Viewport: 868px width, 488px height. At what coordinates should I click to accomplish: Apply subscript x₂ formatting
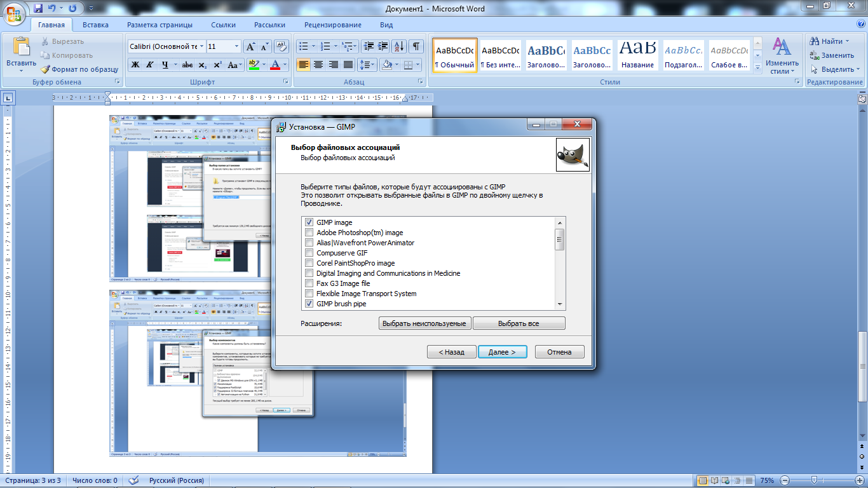[x=202, y=65]
